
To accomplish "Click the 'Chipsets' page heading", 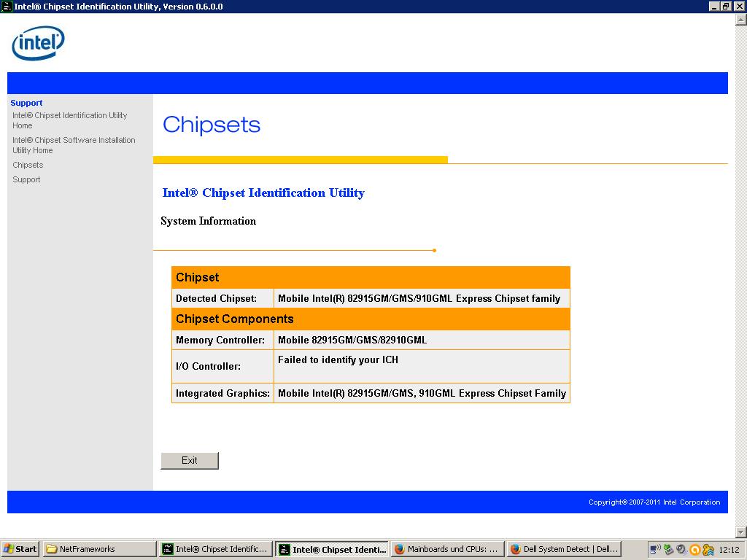I will coord(212,125).
